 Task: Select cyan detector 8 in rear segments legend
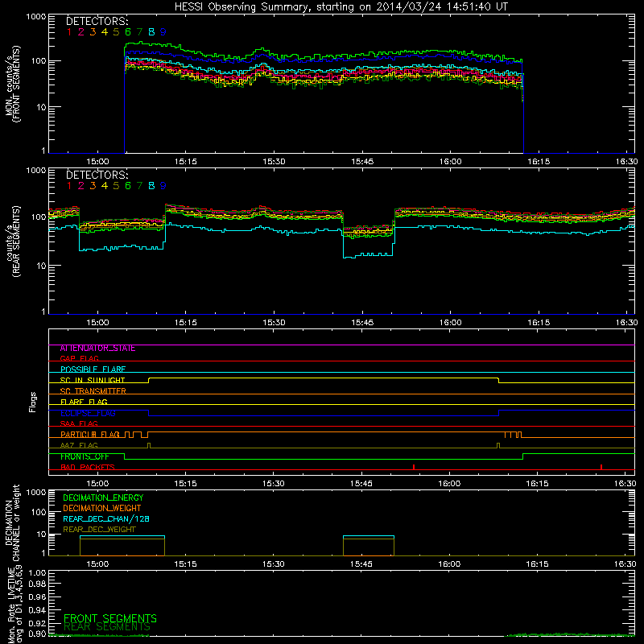151,186
